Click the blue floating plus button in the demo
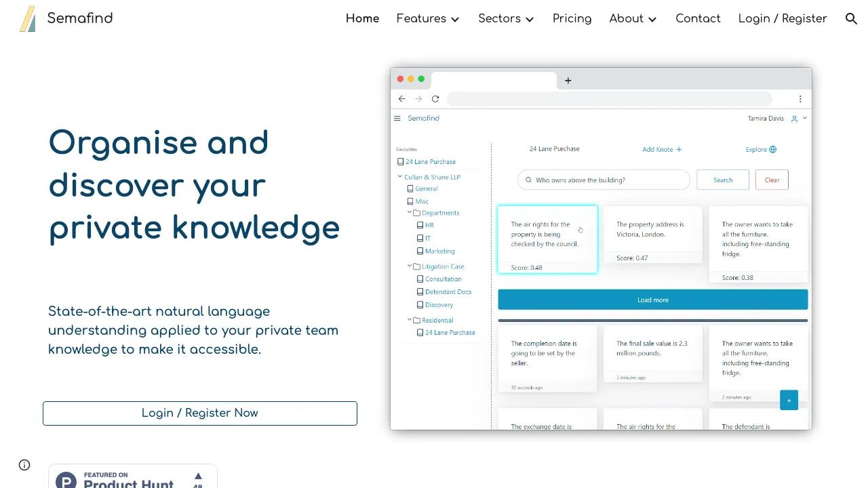The image size is (868, 488). [789, 400]
